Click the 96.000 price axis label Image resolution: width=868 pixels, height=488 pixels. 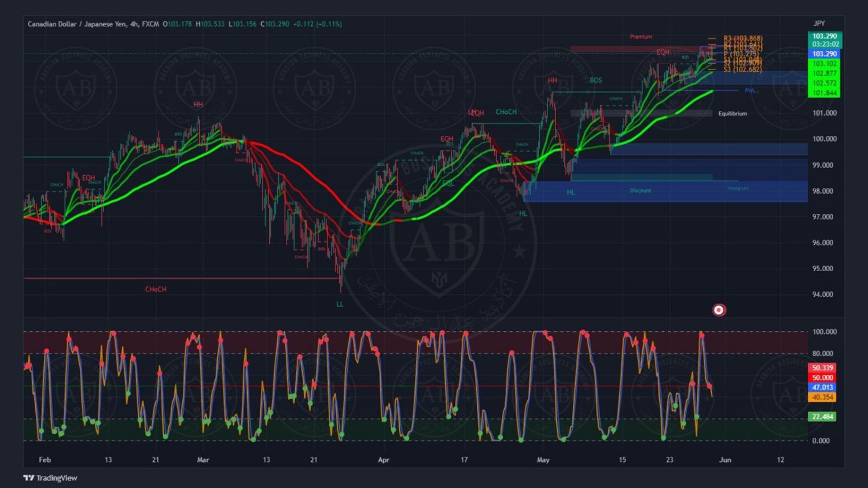822,243
